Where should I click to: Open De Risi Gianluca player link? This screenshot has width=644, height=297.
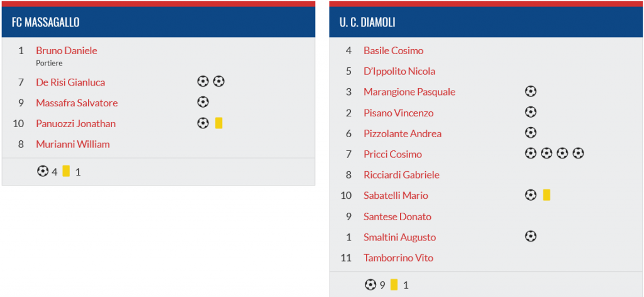(x=70, y=82)
